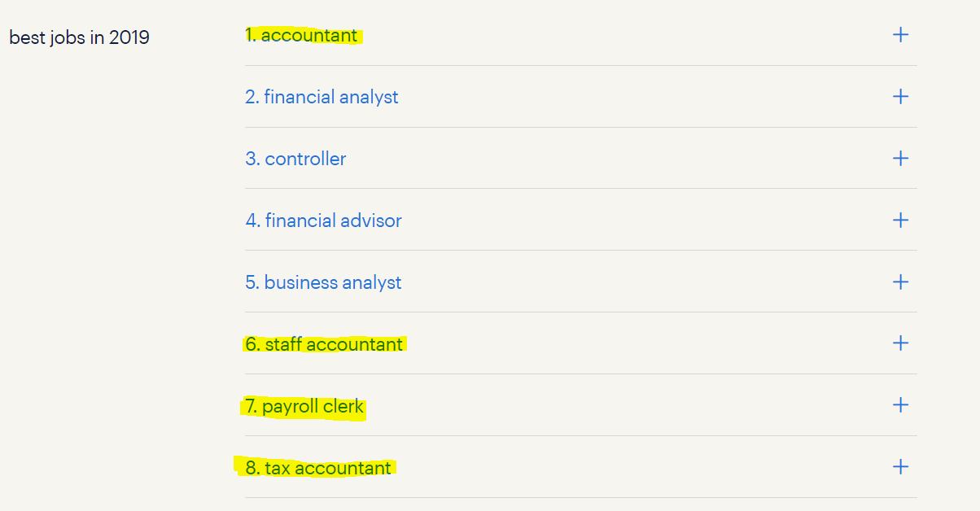Expand business analyst using its plus icon

[x=900, y=282]
